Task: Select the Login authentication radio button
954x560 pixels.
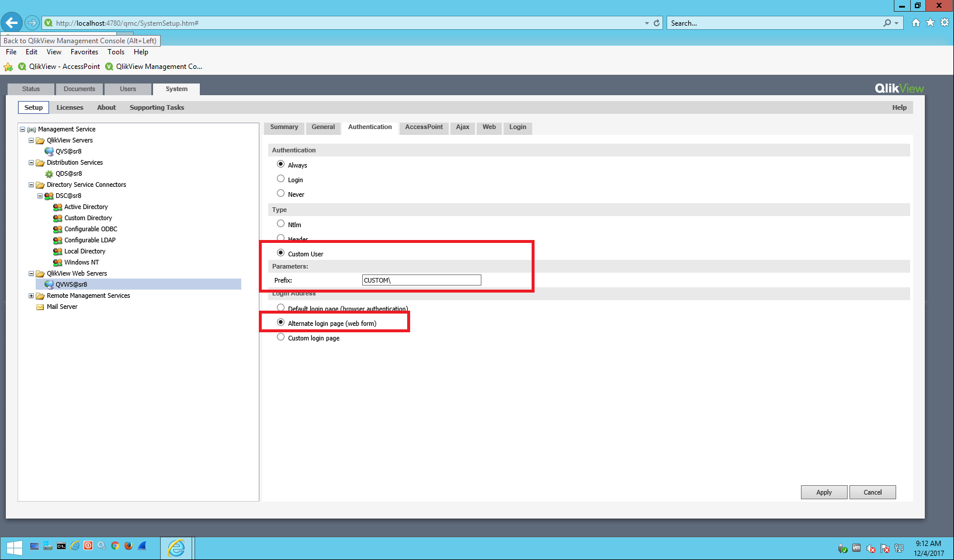Action: point(280,179)
